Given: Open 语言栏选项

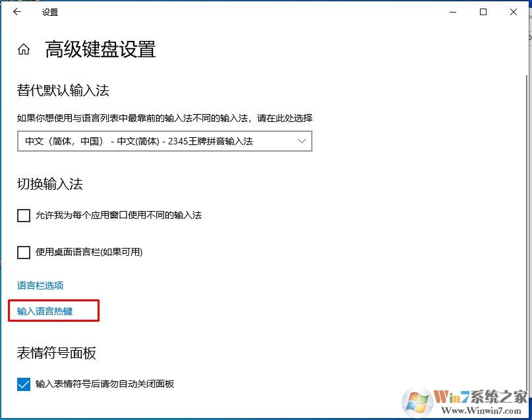Looking at the screenshot, I should pyautogui.click(x=39, y=285).
